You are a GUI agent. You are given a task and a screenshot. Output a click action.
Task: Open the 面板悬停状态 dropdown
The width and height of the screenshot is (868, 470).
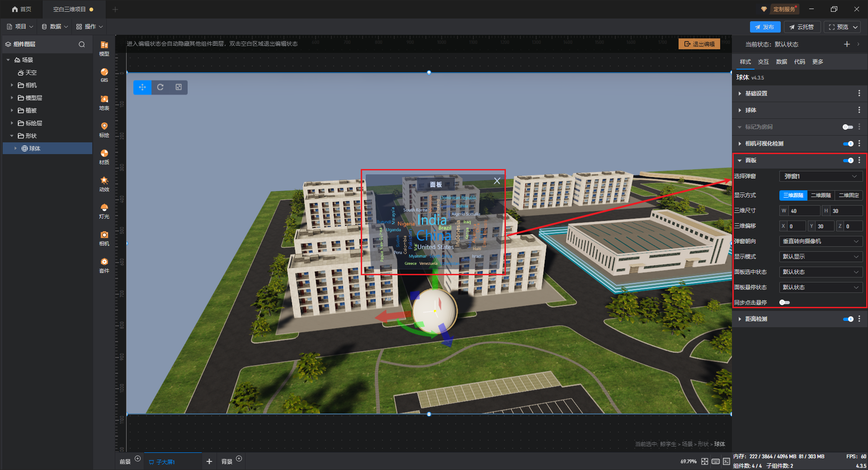[821, 287]
